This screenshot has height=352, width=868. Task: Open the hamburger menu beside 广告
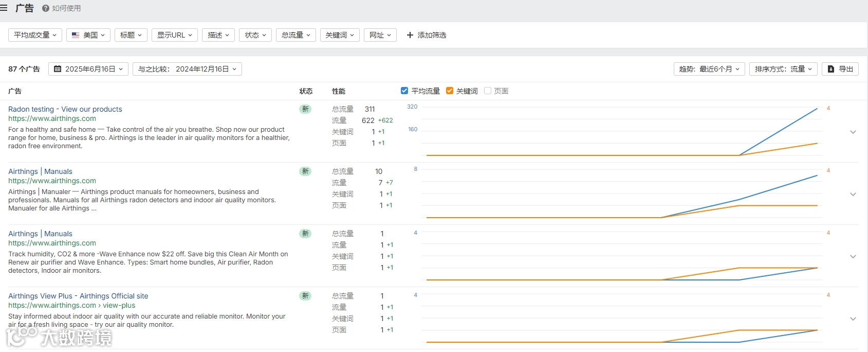[x=4, y=8]
